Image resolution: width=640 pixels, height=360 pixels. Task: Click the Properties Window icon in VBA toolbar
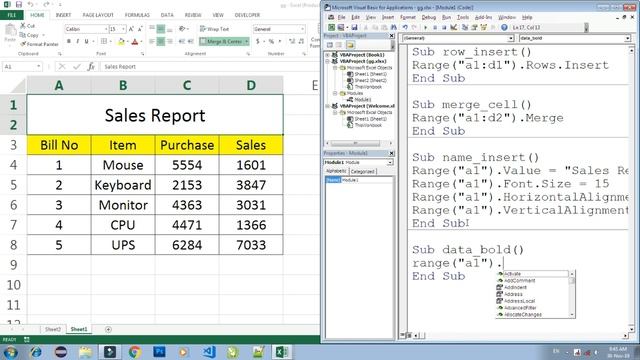(x=474, y=27)
